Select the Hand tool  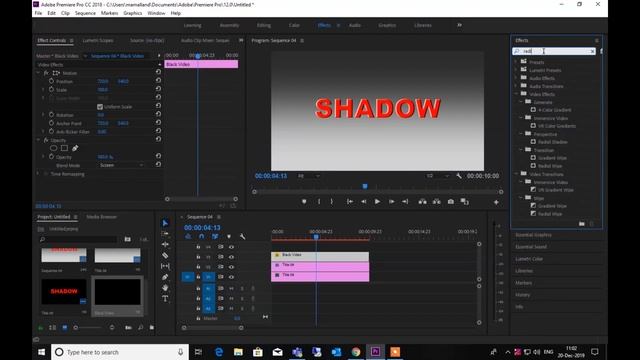coord(165,287)
